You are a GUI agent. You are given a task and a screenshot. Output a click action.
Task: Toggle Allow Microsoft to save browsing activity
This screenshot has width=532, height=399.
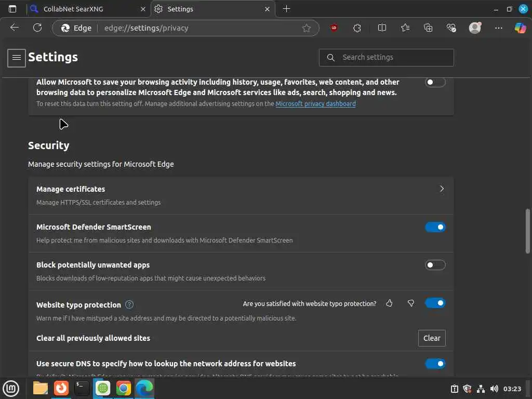pos(435,82)
